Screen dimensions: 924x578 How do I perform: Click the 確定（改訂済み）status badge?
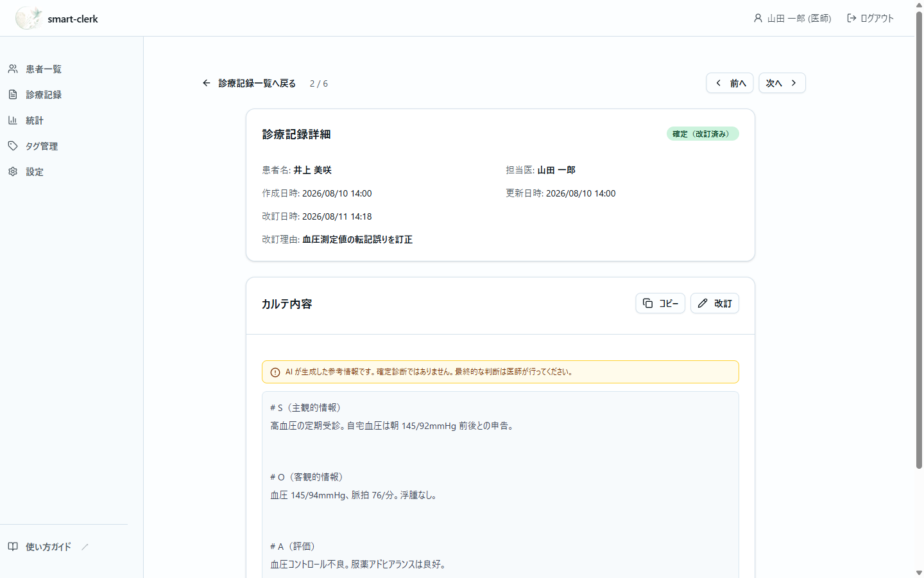pos(703,134)
